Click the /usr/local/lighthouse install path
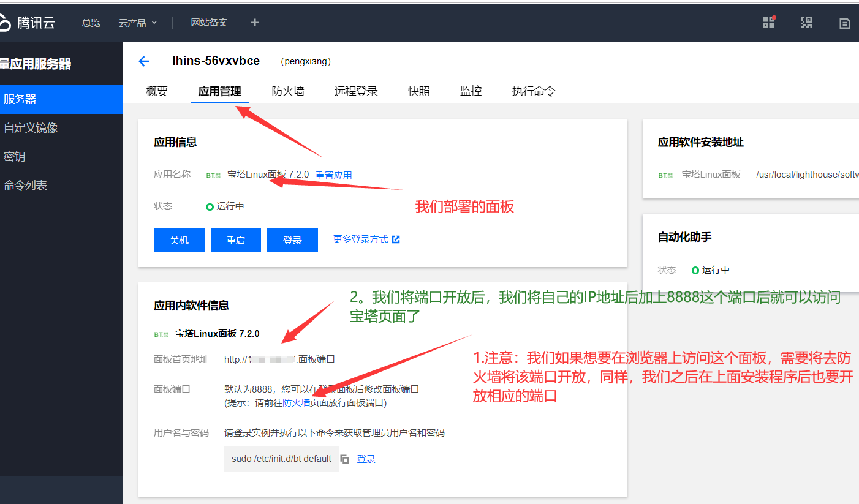Screen dimensions: 859x504 (808, 175)
